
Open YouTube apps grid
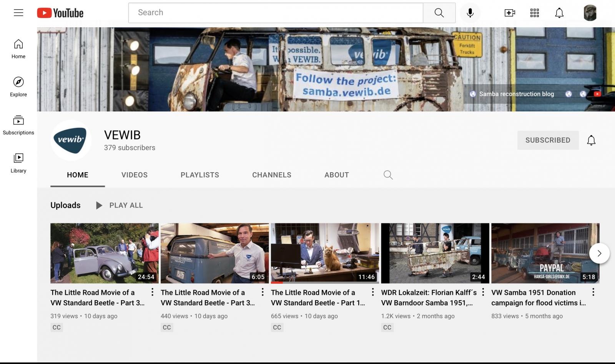(x=535, y=13)
